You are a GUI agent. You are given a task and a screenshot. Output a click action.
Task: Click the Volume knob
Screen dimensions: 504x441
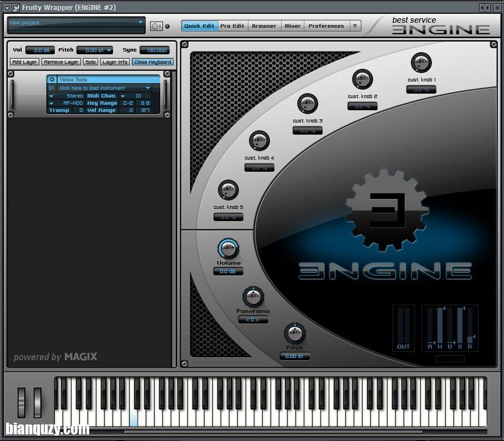(228, 249)
